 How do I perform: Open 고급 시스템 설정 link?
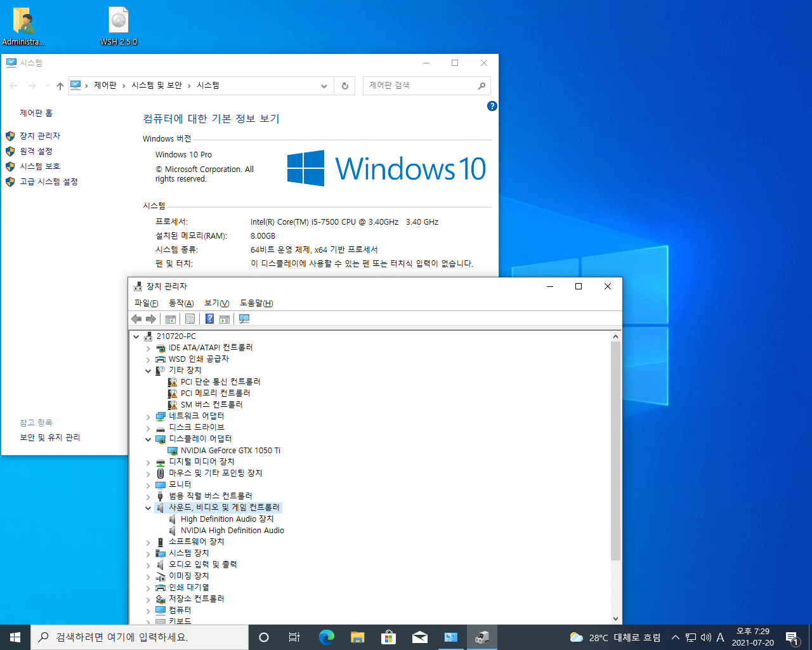pyautogui.click(x=49, y=182)
